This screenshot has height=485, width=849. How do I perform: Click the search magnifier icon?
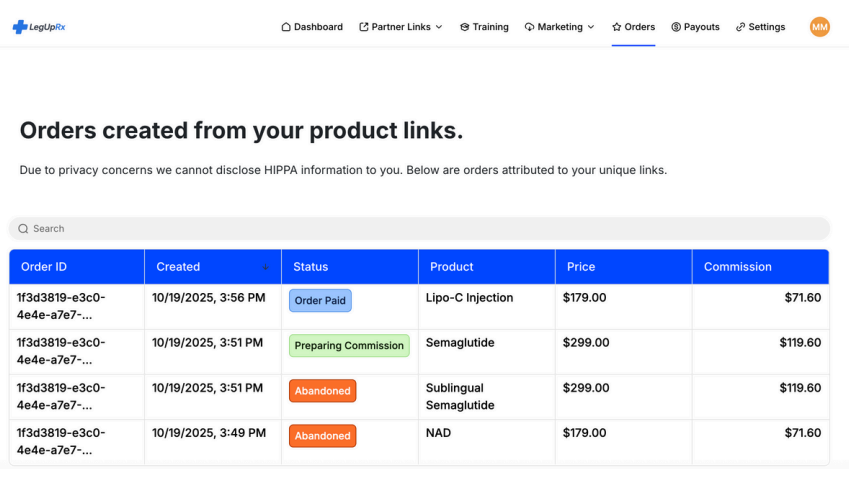point(23,229)
